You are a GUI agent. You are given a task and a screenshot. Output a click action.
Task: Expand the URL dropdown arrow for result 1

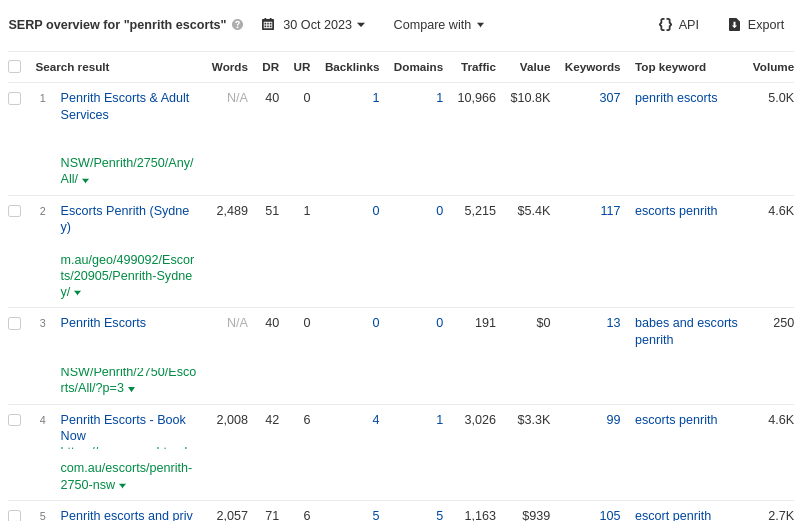pos(86,181)
